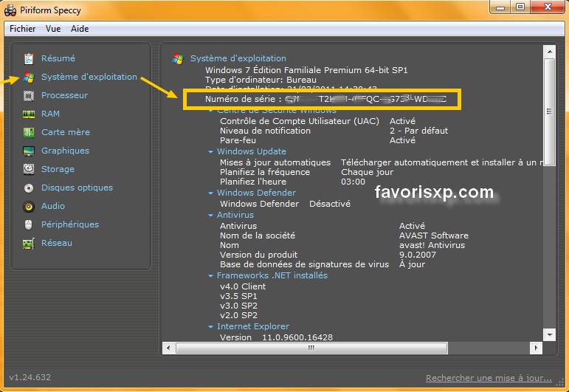
Task: Minimize the Speccy window
Action: coord(500,7)
